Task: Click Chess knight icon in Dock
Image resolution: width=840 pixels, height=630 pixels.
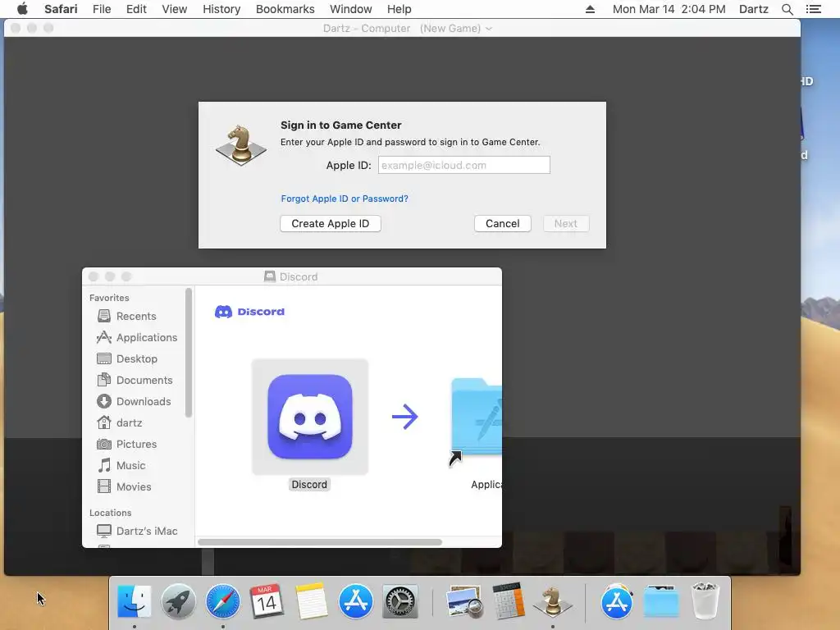Action: (552, 601)
